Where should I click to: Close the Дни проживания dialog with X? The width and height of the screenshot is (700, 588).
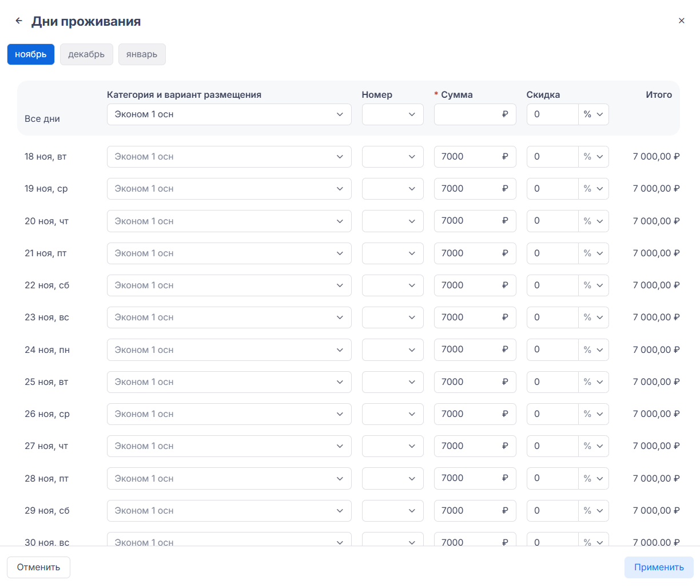[x=681, y=21]
